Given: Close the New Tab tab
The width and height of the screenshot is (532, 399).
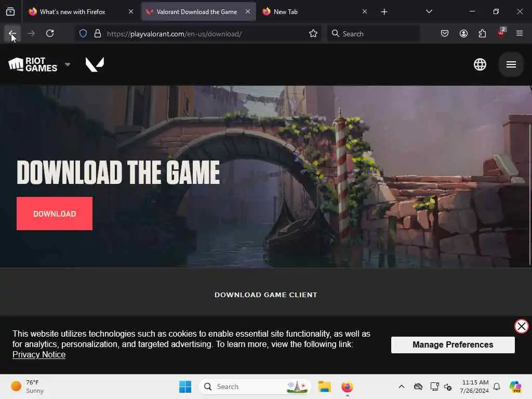Looking at the screenshot, I should [x=365, y=11].
